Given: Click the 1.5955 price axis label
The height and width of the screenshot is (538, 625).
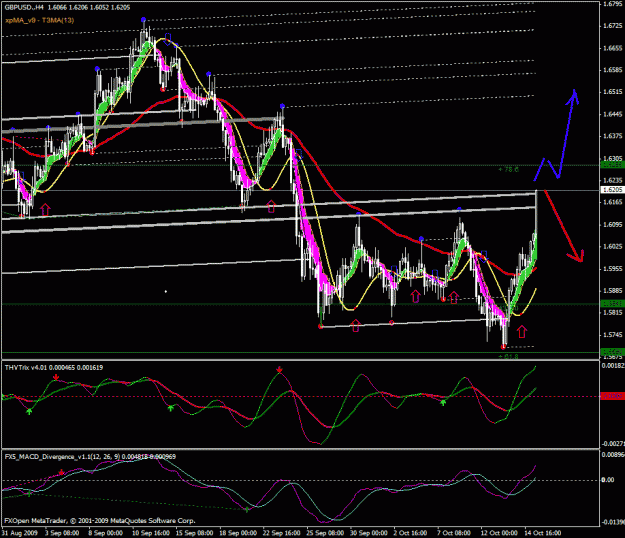Looking at the screenshot, I should pyautogui.click(x=613, y=269).
